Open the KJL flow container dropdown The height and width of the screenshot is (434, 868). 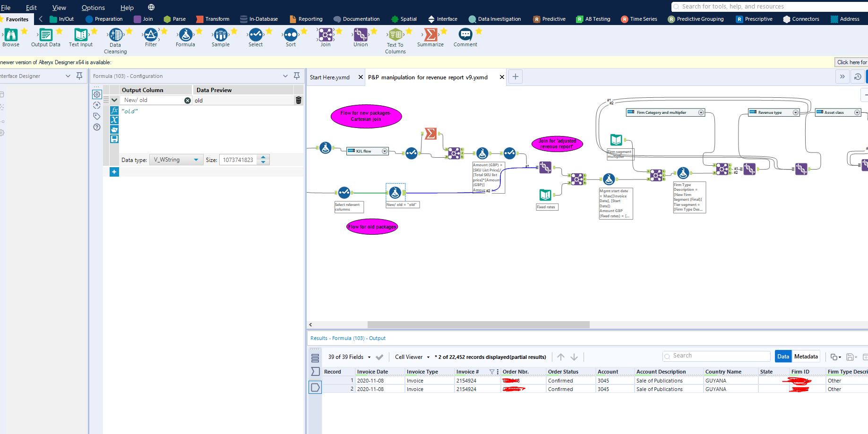point(384,151)
